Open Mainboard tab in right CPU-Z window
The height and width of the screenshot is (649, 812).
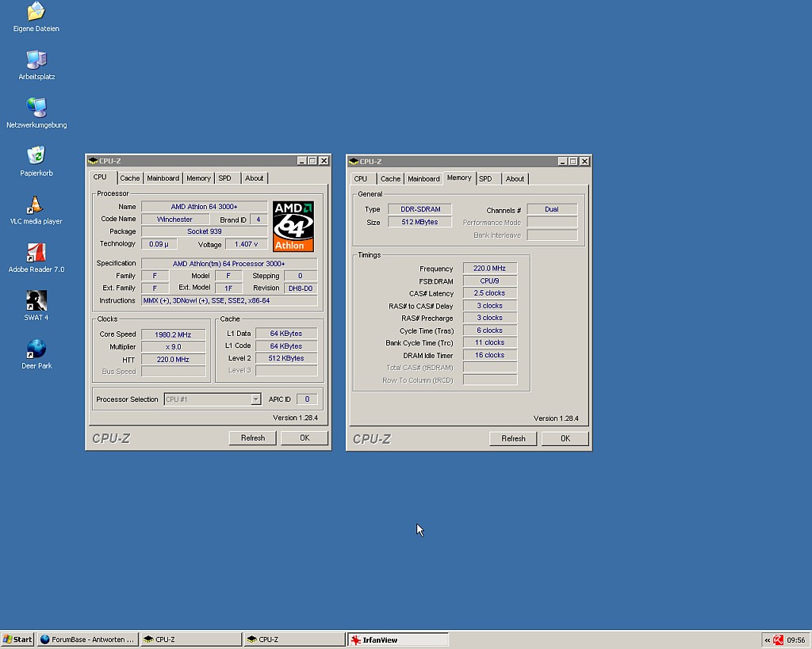point(423,178)
